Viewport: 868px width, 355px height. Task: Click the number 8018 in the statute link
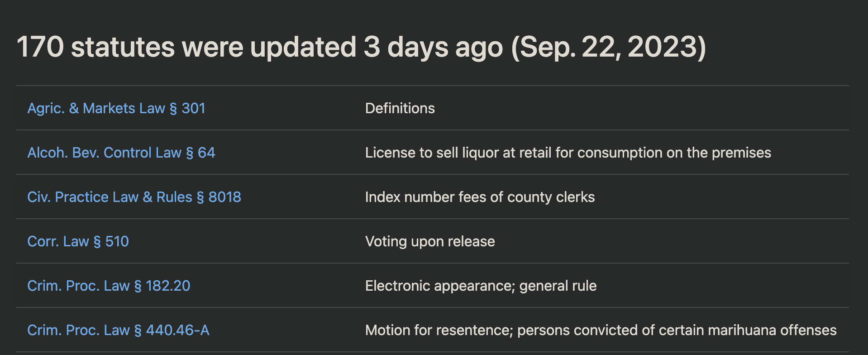(x=224, y=197)
